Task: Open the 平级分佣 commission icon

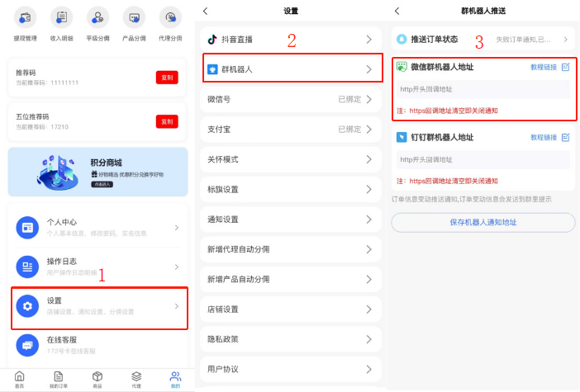Action: pos(98,17)
